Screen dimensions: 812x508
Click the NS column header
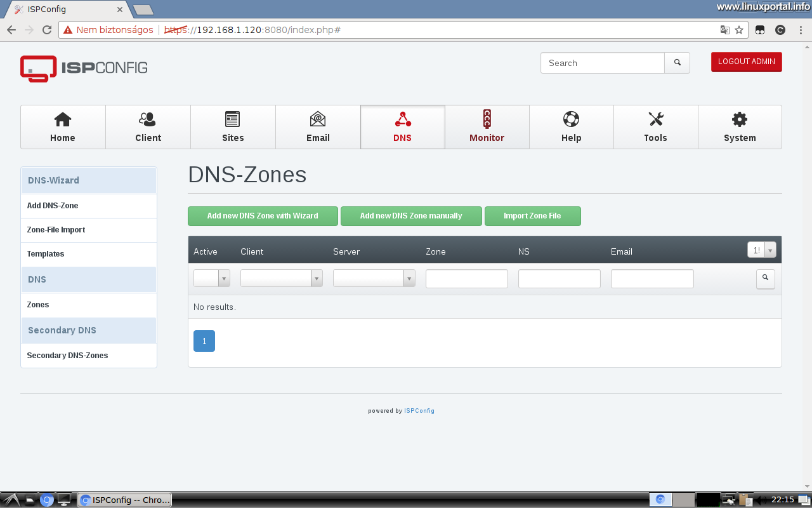(x=524, y=251)
